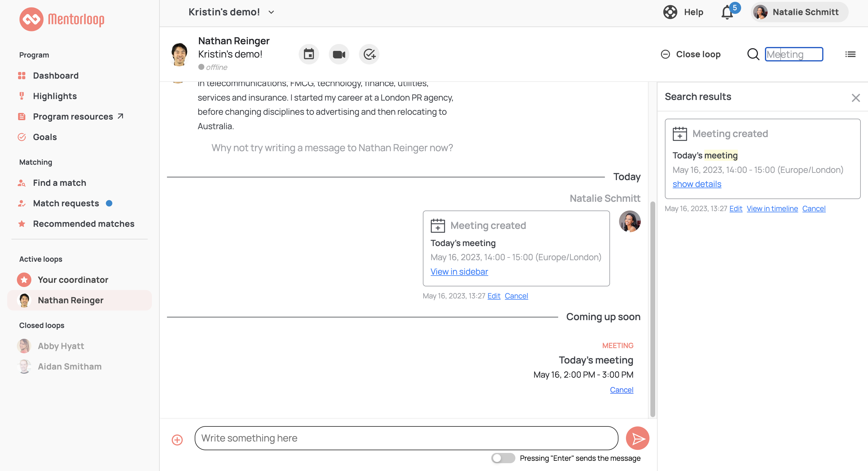Open the Help lifebuoy icon

670,12
